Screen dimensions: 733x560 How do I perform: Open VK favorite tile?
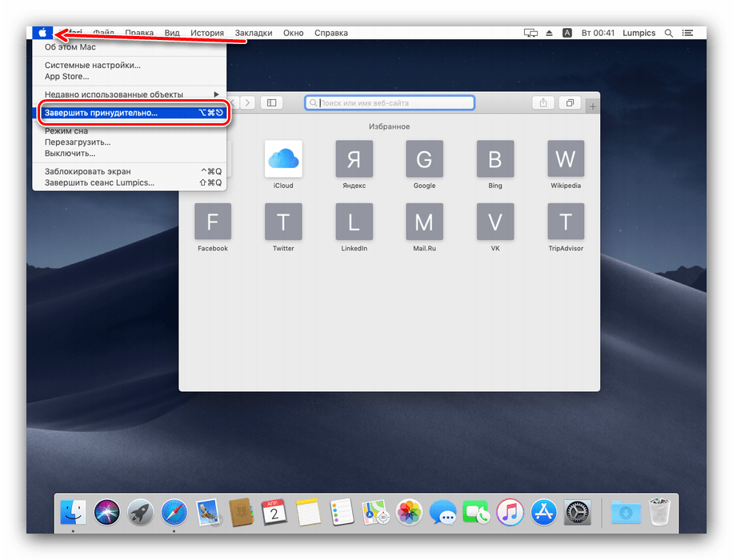pos(495,222)
